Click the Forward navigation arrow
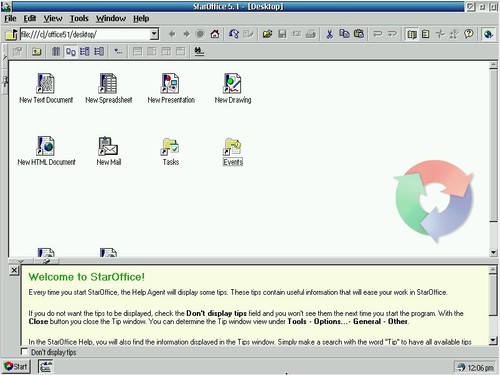This screenshot has width=500, height=375. [x=186, y=34]
